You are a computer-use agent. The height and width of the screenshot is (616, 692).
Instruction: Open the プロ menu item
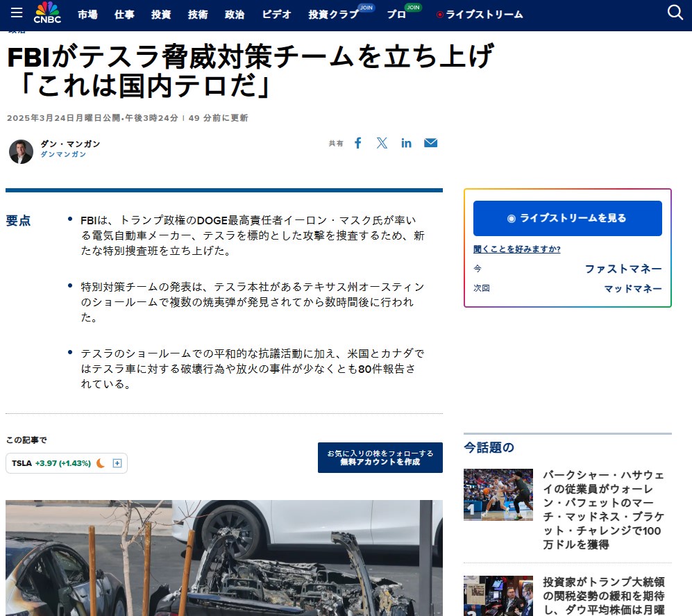point(396,15)
